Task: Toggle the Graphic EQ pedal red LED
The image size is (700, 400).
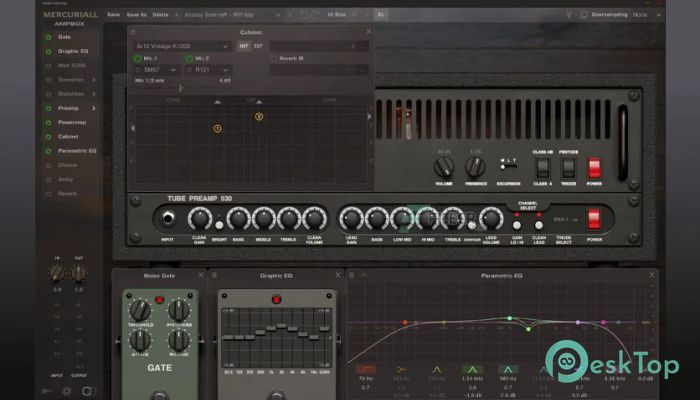Action: pos(276,299)
